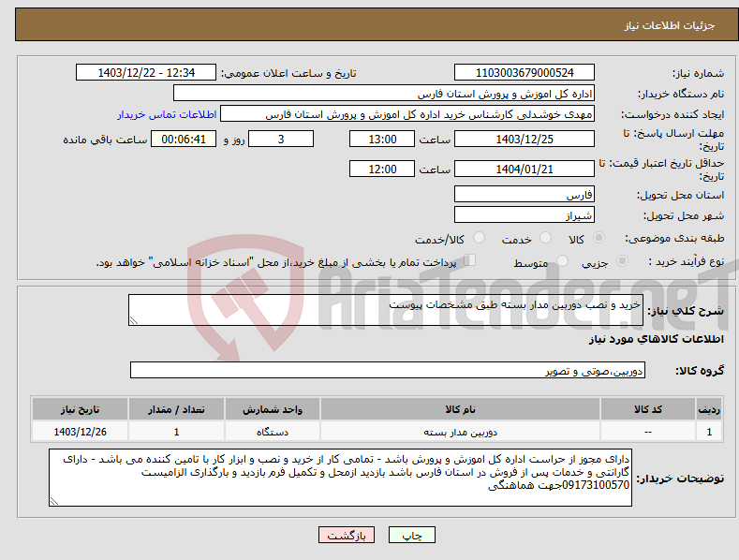Click the کد کالا column header
Viewport: 739px width, 560px height.
pyautogui.click(x=647, y=409)
